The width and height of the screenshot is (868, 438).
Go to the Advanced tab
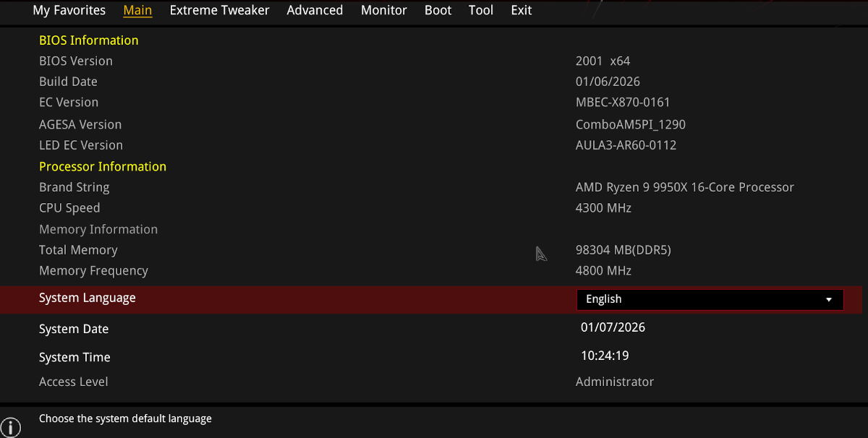(315, 10)
